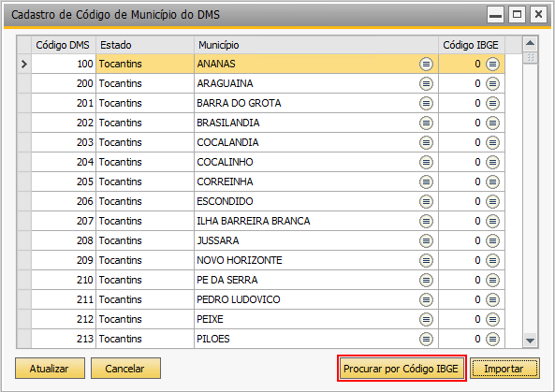Open choose-list icon next to PEDRO LUDOVICO
This screenshot has height=392, width=555.
click(426, 300)
